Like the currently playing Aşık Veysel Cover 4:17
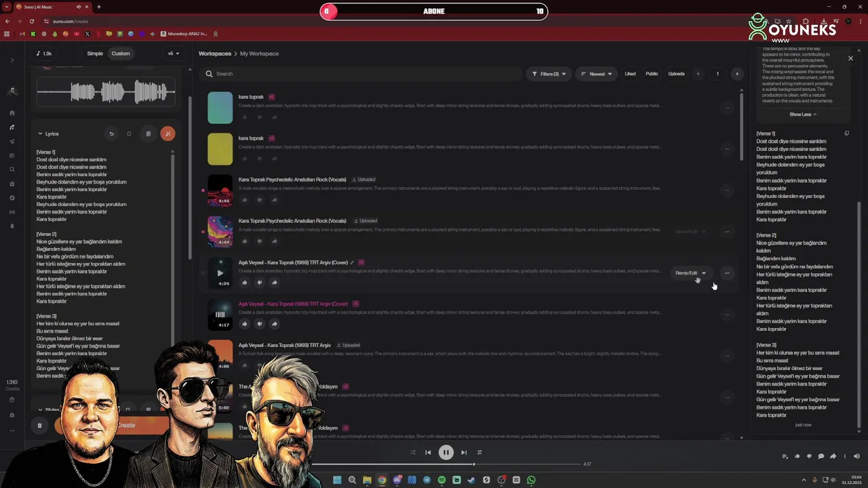The width and height of the screenshot is (868, 488). pos(244,324)
